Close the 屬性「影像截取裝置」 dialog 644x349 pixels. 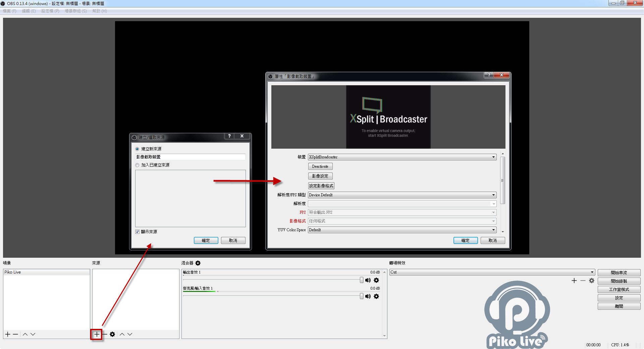pos(501,75)
